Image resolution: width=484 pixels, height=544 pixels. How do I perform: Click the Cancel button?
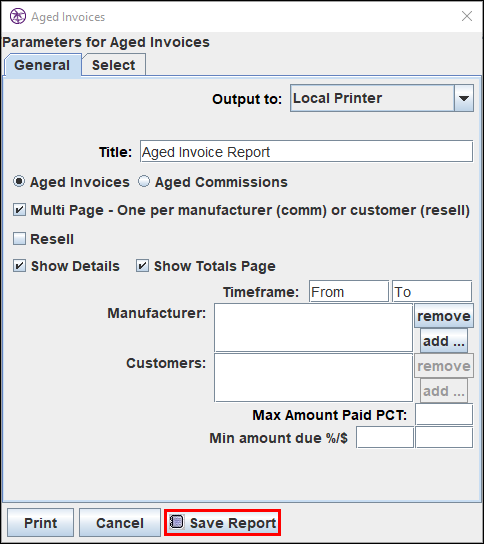pyautogui.click(x=120, y=523)
